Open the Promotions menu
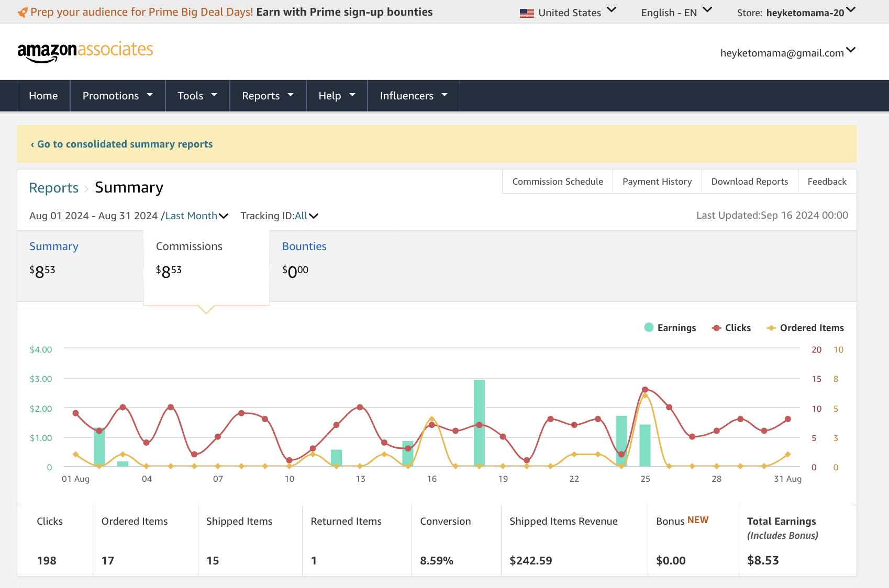This screenshot has width=889, height=588. pos(118,96)
